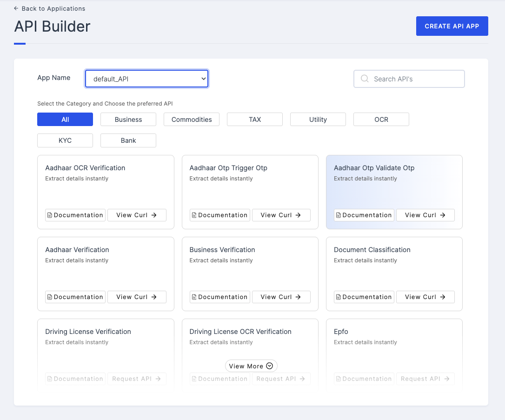The image size is (505, 420).
Task: Choose the KYC category filter
Action: click(x=65, y=140)
